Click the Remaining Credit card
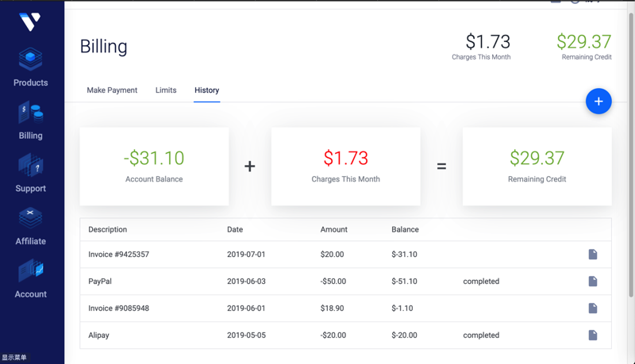635x364 pixels. point(537,167)
